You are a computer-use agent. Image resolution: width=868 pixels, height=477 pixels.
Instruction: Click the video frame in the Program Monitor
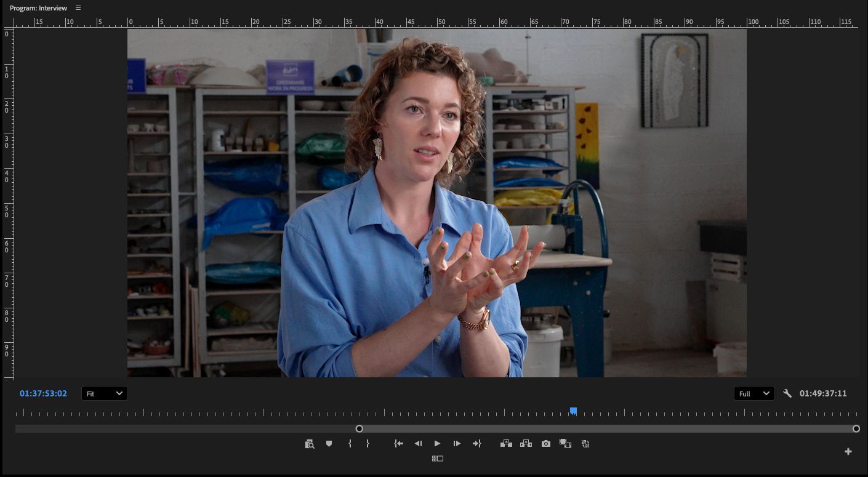click(437, 203)
